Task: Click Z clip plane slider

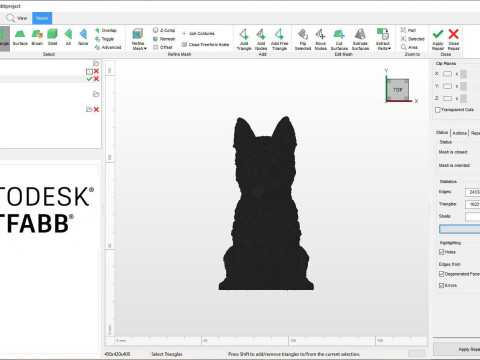Action: point(463,98)
